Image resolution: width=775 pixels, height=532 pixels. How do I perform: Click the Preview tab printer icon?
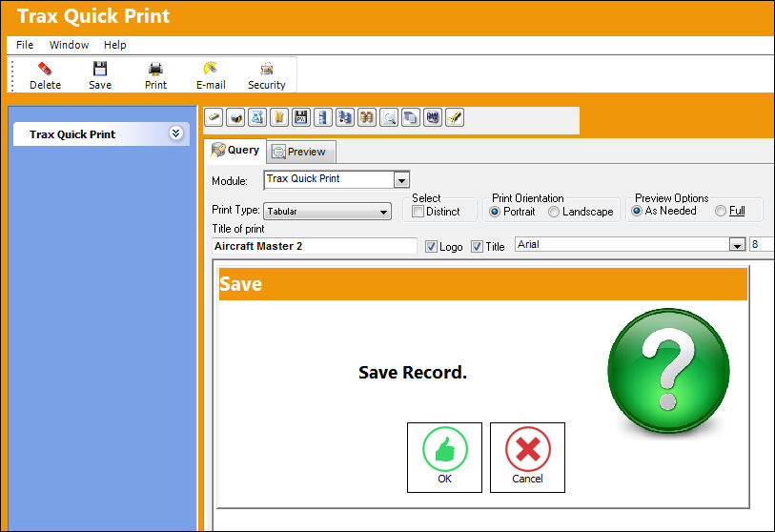pos(278,152)
